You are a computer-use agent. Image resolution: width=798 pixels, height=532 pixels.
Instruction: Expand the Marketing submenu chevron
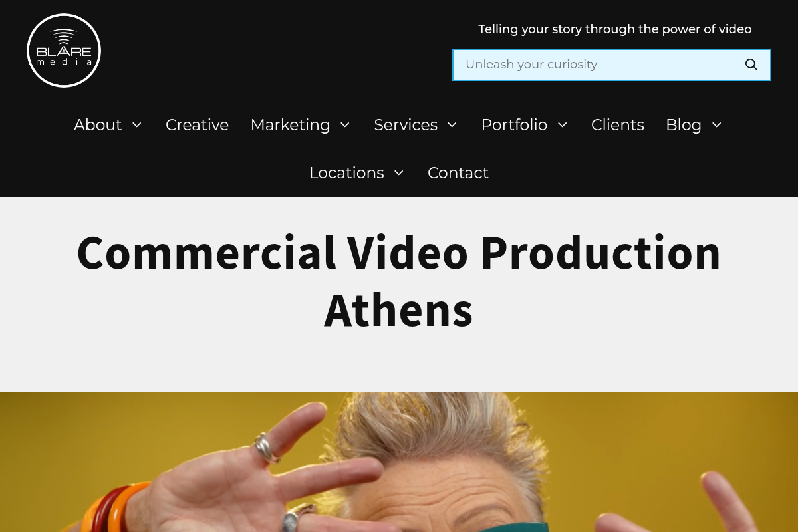pyautogui.click(x=345, y=125)
